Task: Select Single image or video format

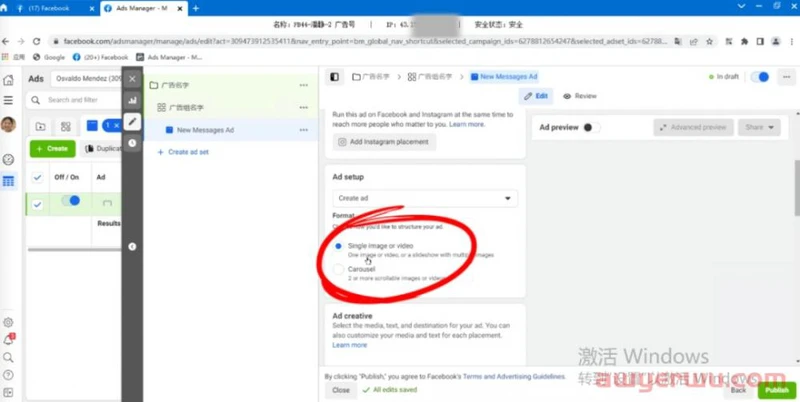Action: (338, 246)
